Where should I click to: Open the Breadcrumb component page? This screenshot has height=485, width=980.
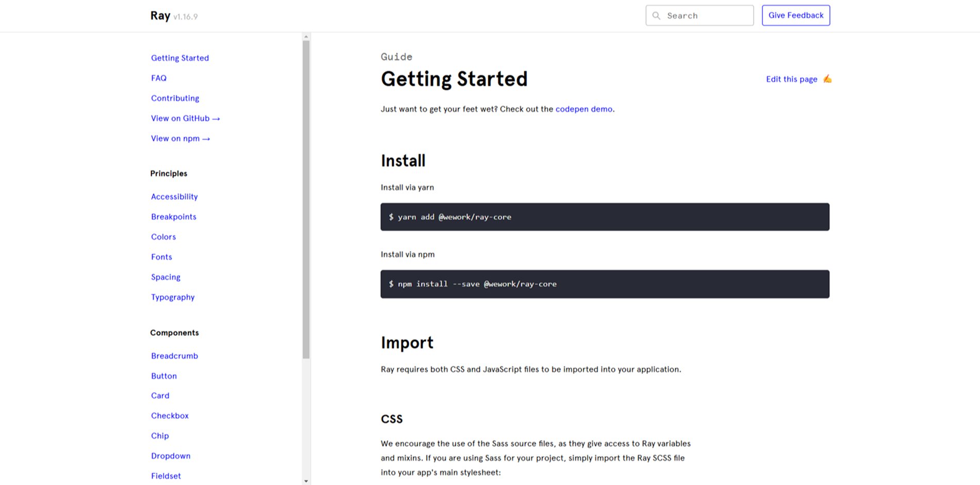174,356
